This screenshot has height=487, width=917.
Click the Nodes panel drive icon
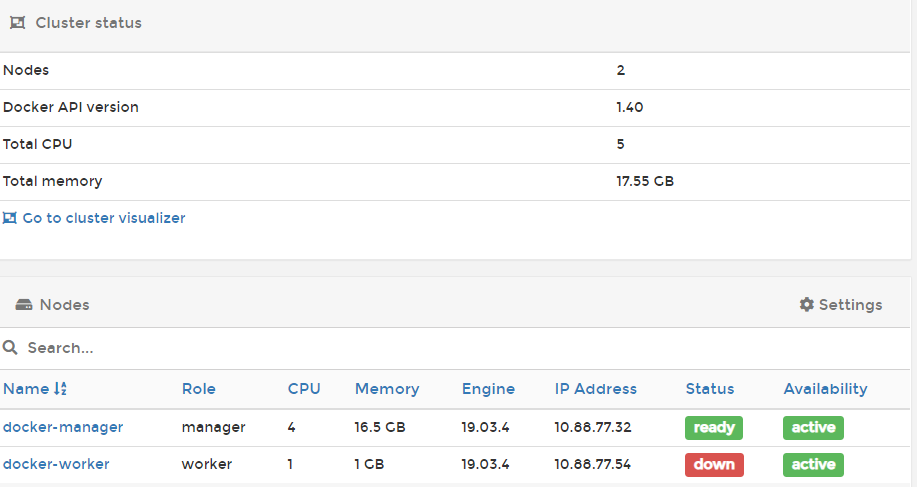tap(24, 305)
